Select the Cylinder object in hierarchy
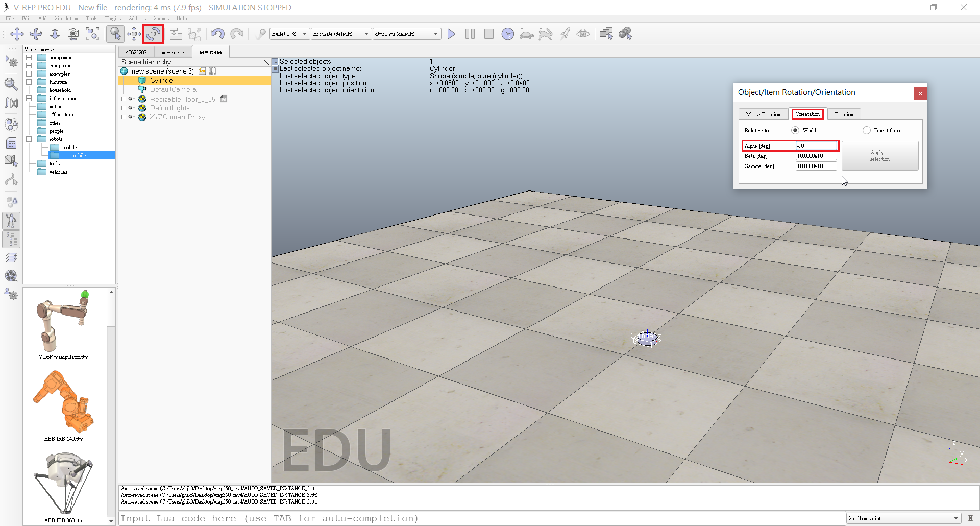The width and height of the screenshot is (980, 526). (x=162, y=81)
